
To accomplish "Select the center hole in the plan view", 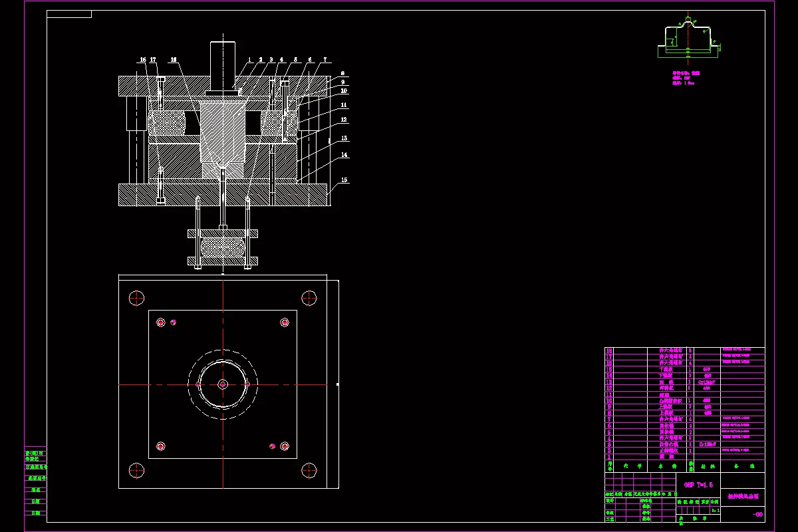I will (x=223, y=384).
